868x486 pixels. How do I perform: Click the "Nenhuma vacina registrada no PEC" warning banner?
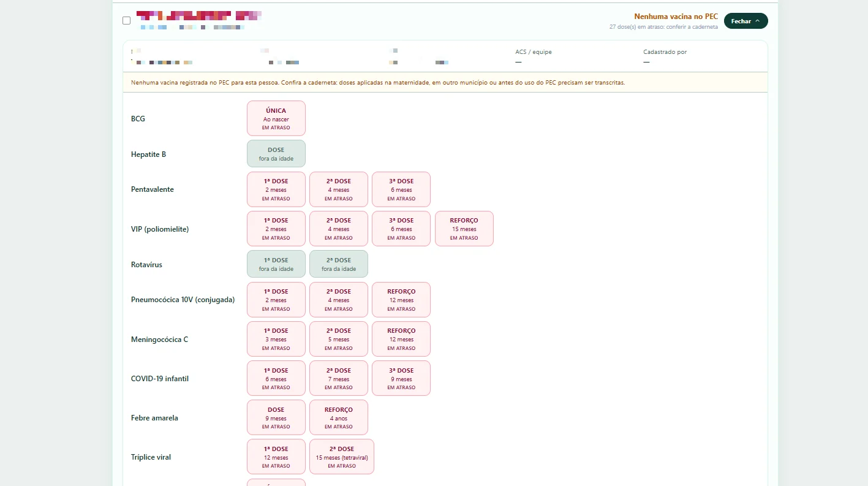click(x=445, y=82)
